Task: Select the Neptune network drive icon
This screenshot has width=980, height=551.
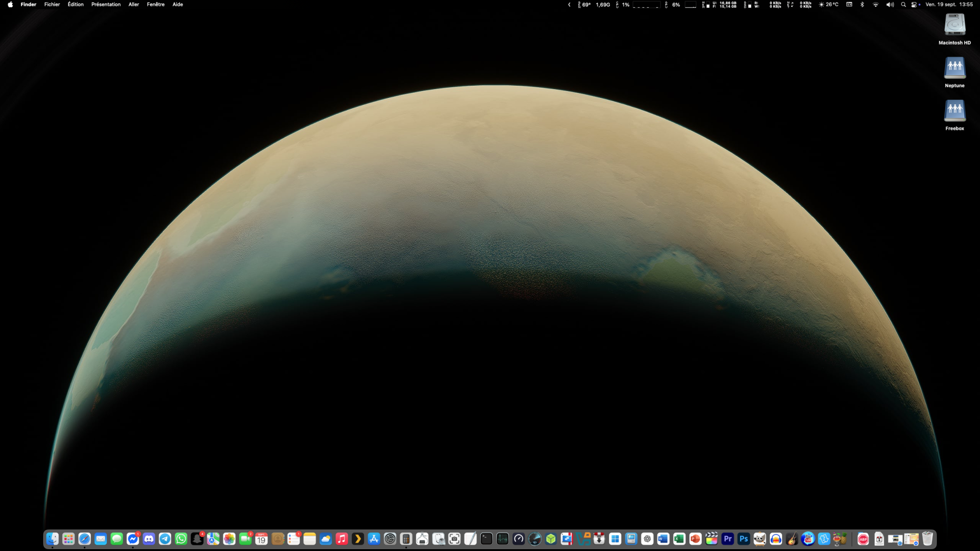Action: tap(955, 68)
